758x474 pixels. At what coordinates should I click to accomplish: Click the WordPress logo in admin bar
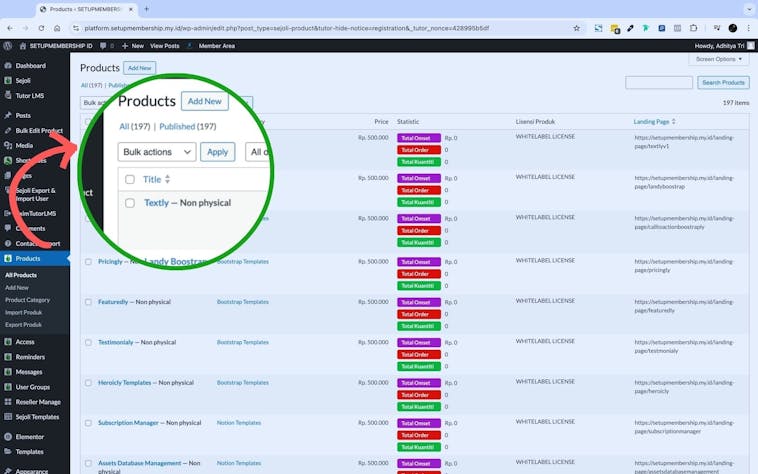[x=7, y=45]
